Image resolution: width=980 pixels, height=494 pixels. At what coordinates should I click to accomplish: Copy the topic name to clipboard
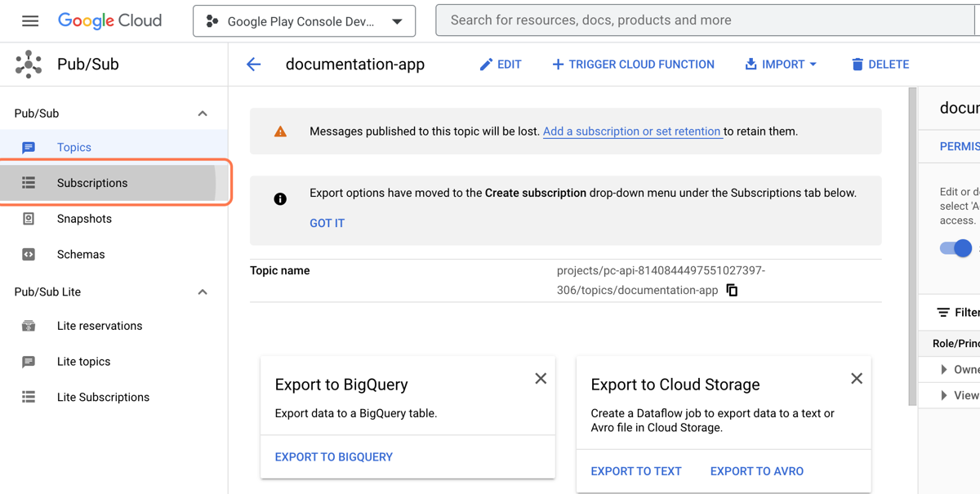point(732,290)
